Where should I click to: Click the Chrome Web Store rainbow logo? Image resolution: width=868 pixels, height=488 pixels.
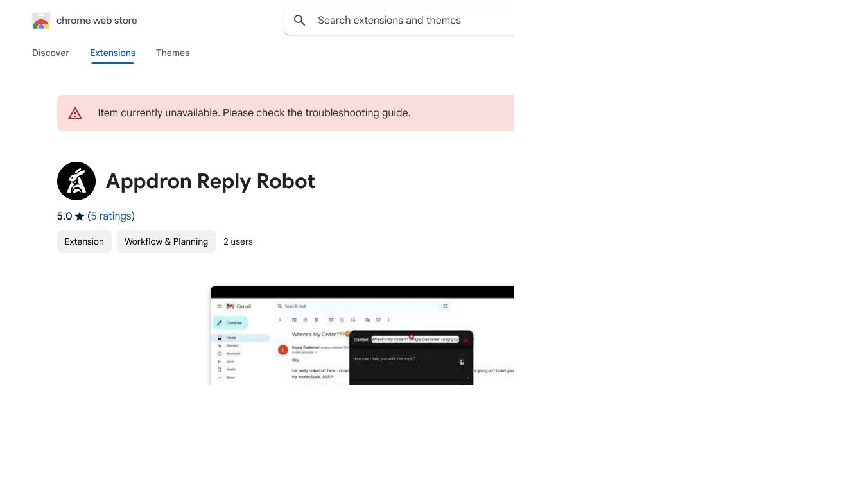coord(41,21)
